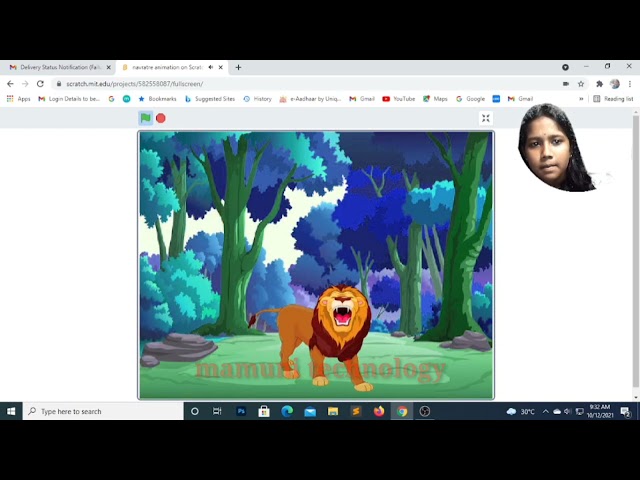Open the network tray icon
The width and height of the screenshot is (640, 480).
click(x=579, y=411)
